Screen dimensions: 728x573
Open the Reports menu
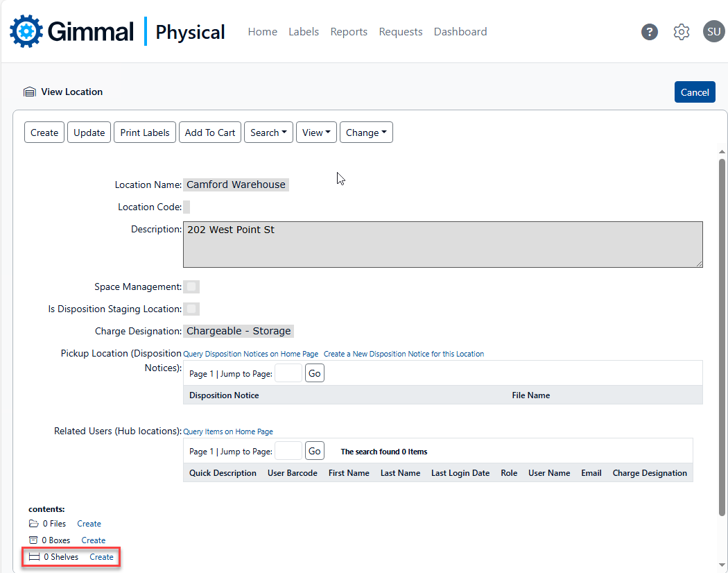tap(349, 32)
